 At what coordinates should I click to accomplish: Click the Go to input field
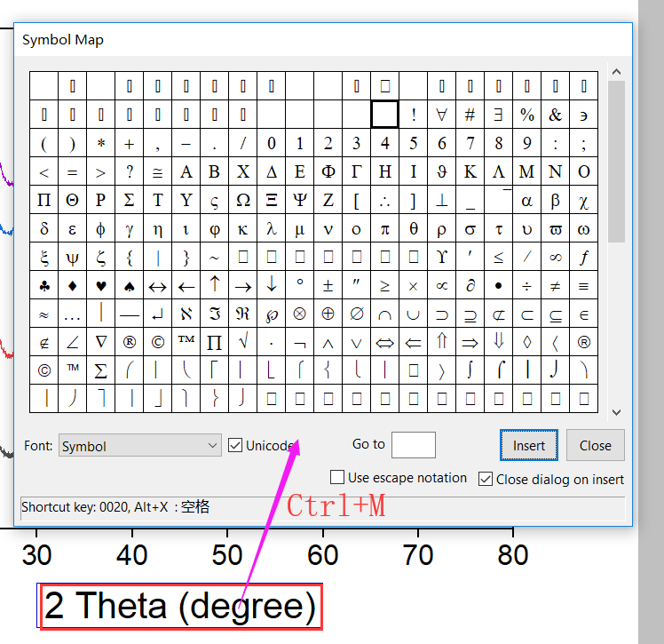click(414, 445)
